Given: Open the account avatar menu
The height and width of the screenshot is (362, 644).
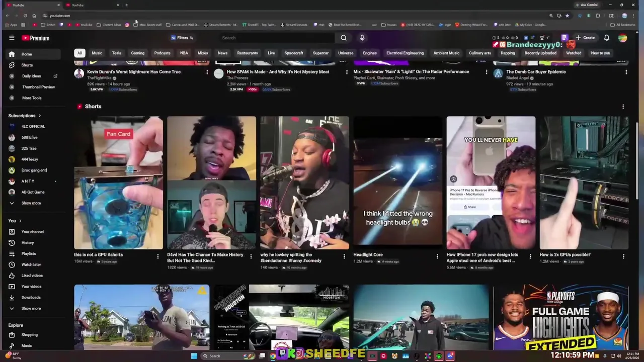Looking at the screenshot, I should tap(623, 38).
